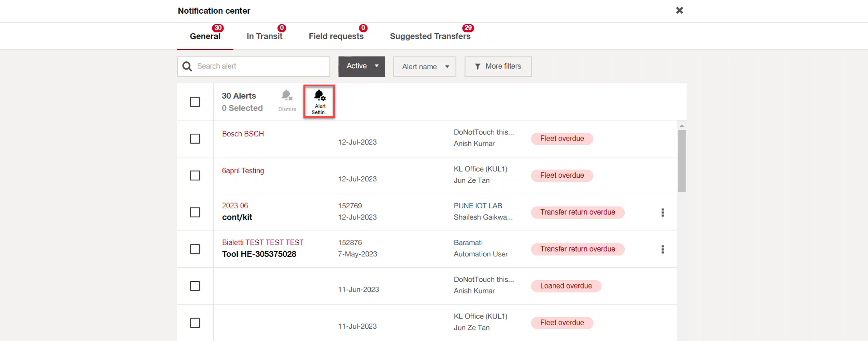The width and height of the screenshot is (868, 341).
Task: Click Transfer return overdue tag on Bialetti row
Action: click(x=578, y=249)
